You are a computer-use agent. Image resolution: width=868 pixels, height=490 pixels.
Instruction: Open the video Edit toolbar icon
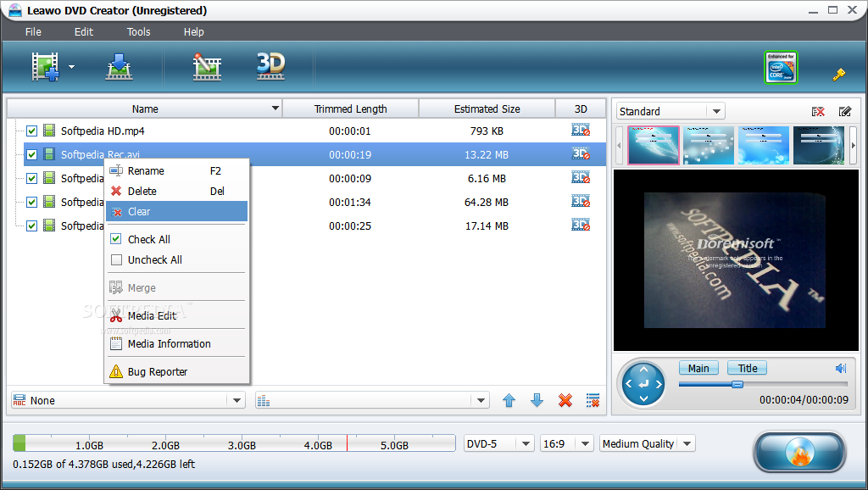[207, 67]
